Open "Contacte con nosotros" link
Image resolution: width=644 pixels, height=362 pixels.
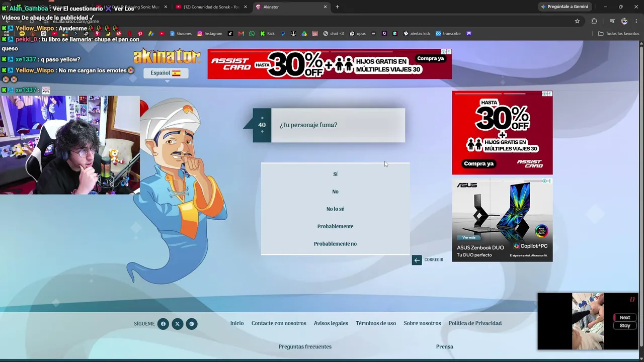point(279,323)
